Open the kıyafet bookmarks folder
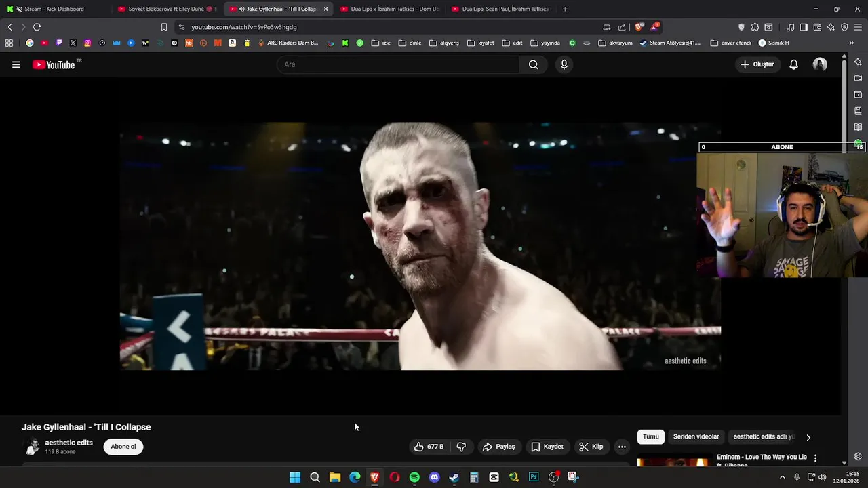 pyautogui.click(x=481, y=43)
